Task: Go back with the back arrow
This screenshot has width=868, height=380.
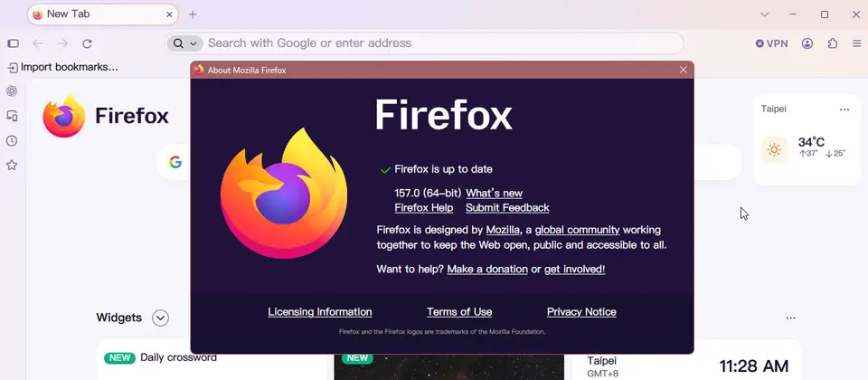Action: tap(38, 43)
